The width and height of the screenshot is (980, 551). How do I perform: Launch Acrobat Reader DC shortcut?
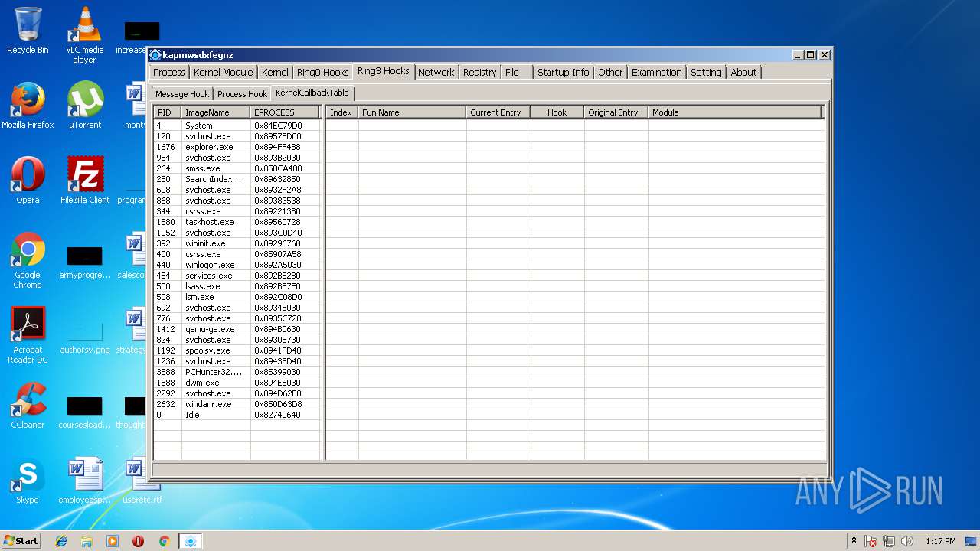click(x=28, y=335)
